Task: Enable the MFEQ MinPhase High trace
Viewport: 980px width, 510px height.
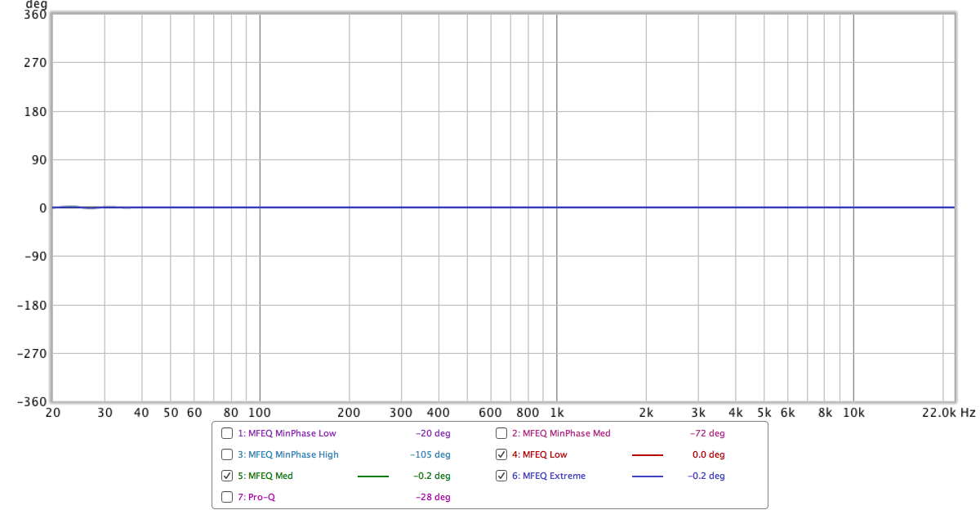Action: coord(226,454)
